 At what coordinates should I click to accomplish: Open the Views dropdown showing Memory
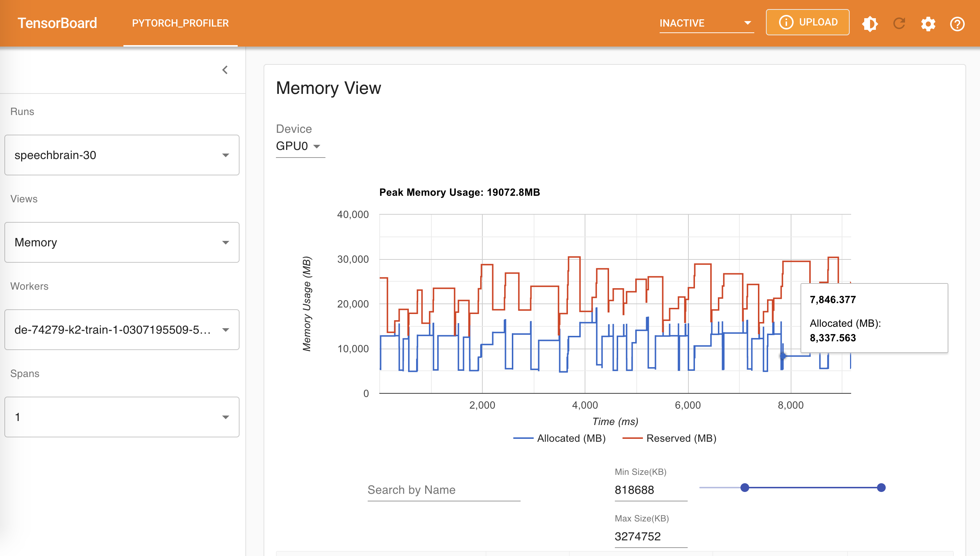click(x=122, y=242)
